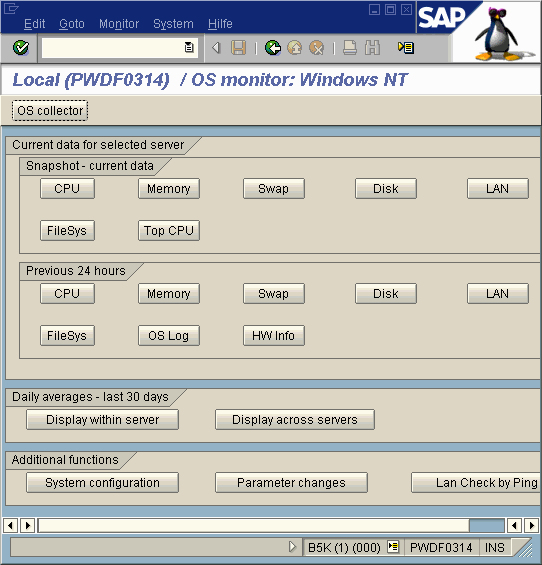Click the green Back arrow icon

(273, 48)
